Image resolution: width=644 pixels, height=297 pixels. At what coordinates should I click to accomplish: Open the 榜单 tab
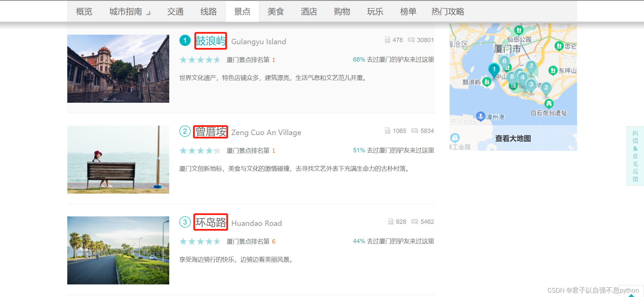[408, 12]
